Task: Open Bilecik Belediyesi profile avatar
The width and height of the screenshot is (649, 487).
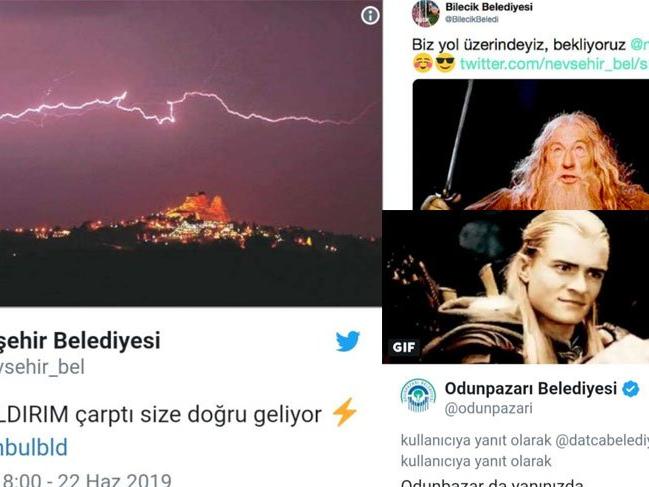Action: pyautogui.click(x=425, y=13)
